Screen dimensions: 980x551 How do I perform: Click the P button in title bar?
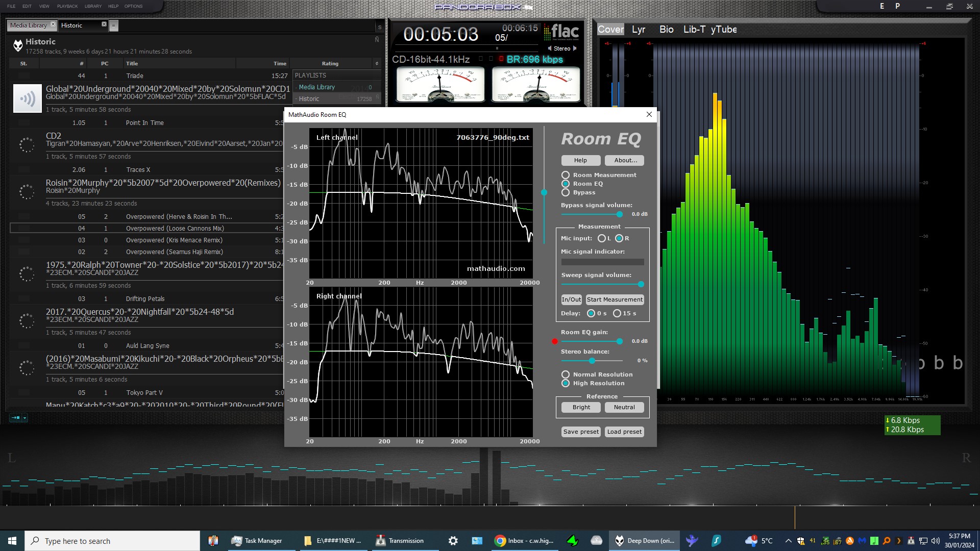point(897,6)
